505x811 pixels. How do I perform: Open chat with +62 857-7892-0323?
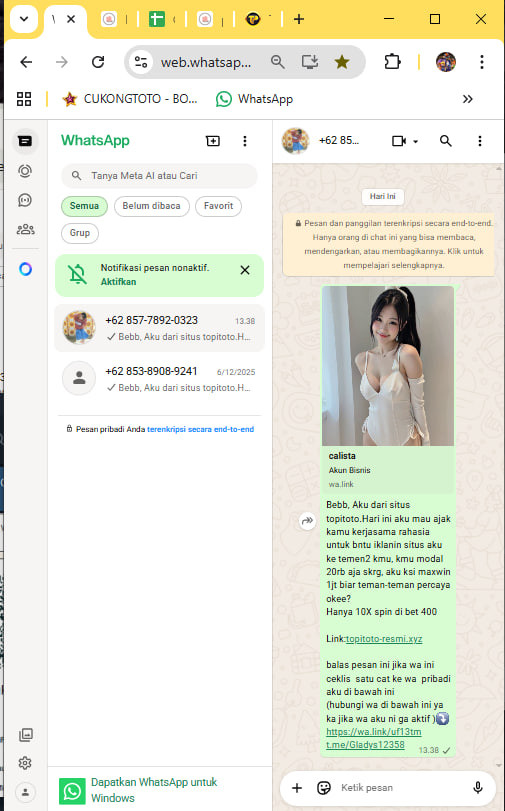point(159,328)
